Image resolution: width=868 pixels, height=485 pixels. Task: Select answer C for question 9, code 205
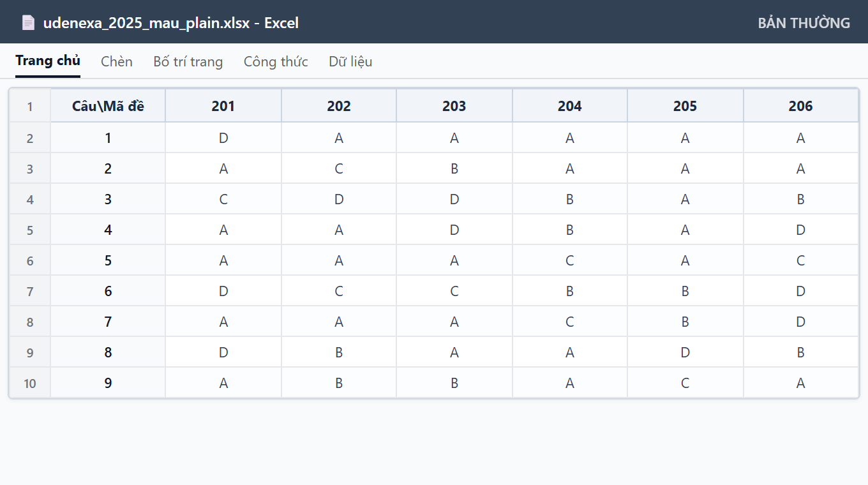[685, 383]
